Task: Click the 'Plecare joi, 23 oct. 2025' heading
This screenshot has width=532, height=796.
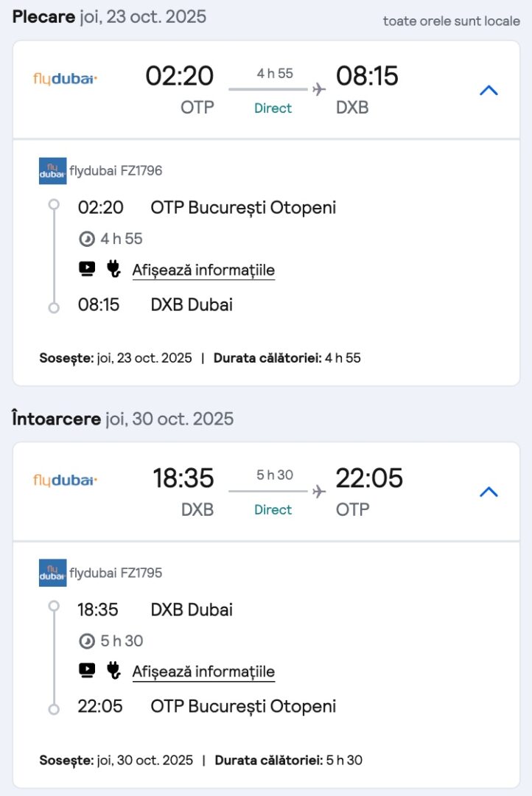Action: [x=109, y=17]
